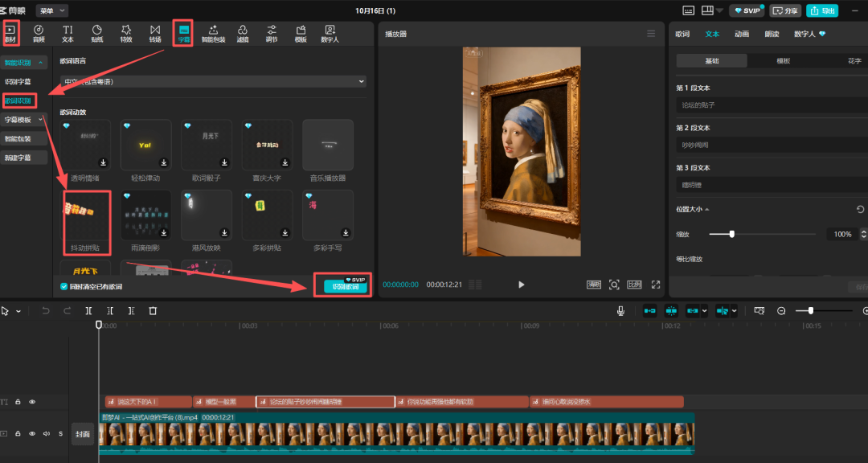The image size is (868, 463).
Task: Mute the main video track speaker icon
Action: (46, 434)
